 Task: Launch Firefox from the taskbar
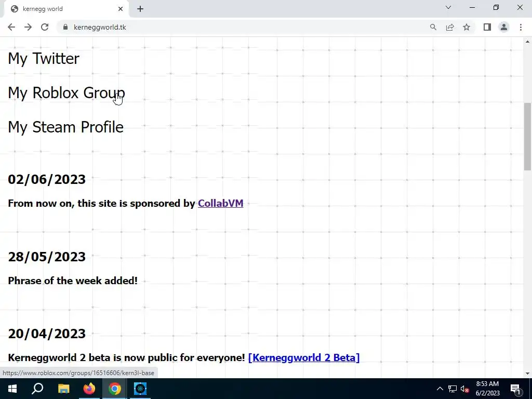(89, 389)
